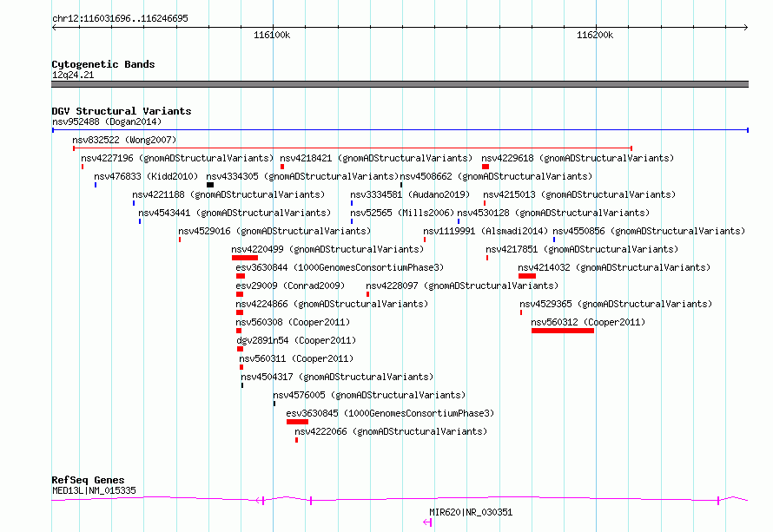Click the red bar under esv3630844
The width and height of the screenshot is (773, 532).
point(241,276)
